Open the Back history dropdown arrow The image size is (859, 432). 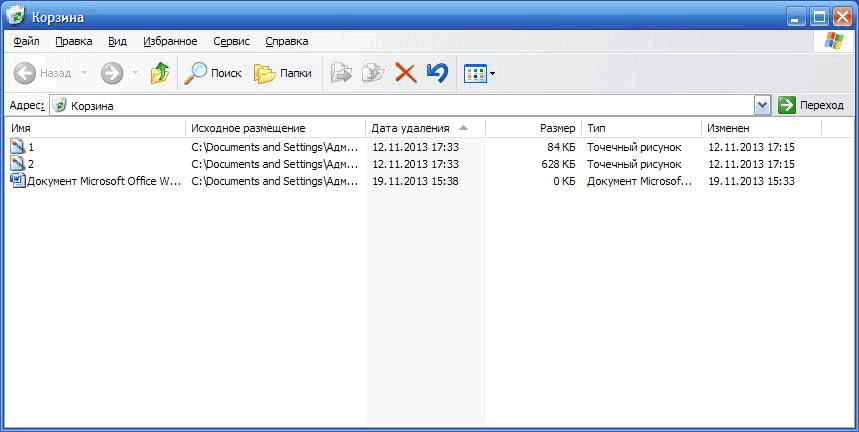84,73
